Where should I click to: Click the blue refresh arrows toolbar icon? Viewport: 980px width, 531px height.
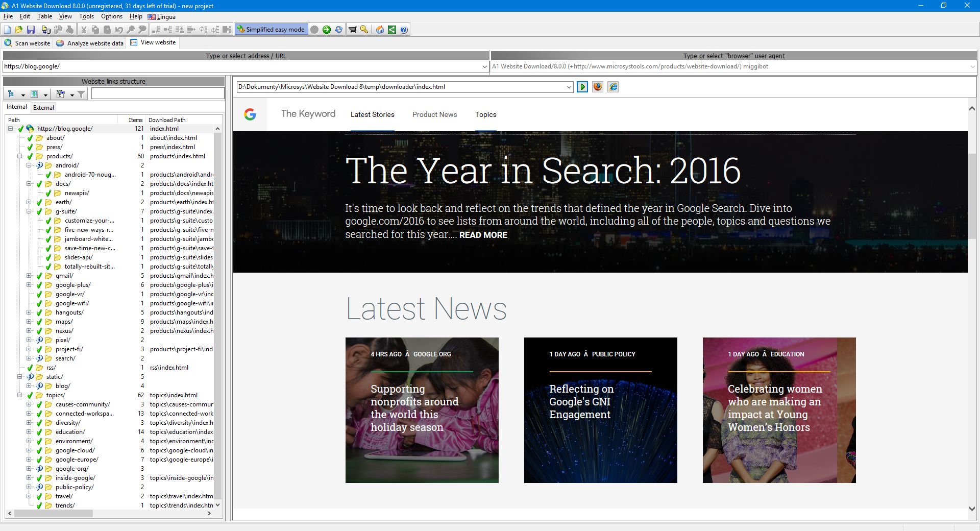338,30
